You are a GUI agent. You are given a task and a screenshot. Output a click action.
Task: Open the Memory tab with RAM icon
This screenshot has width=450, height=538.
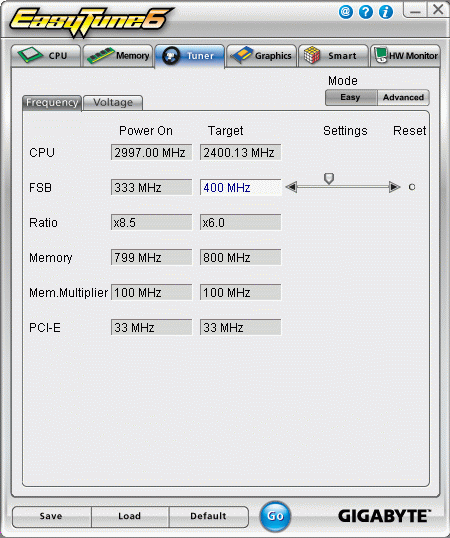click(118, 56)
